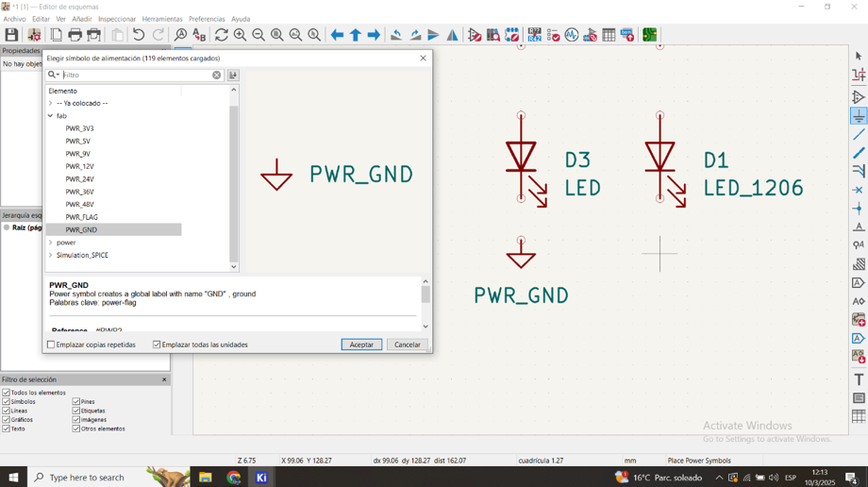Toggle Líneas selection filter checkbox
This screenshot has width=868, height=487.
pyautogui.click(x=6, y=411)
